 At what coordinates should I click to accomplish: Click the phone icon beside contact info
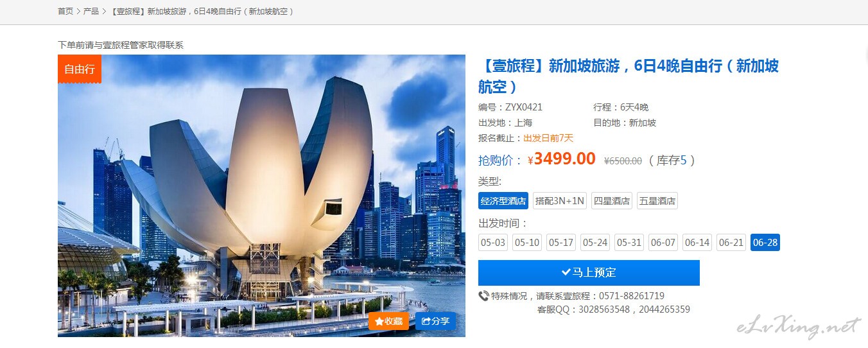(483, 296)
